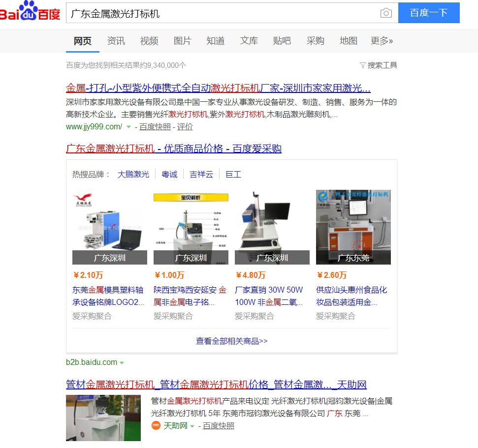Click the 评价 link
Screen dimensions: 478x448
pyautogui.click(x=185, y=127)
